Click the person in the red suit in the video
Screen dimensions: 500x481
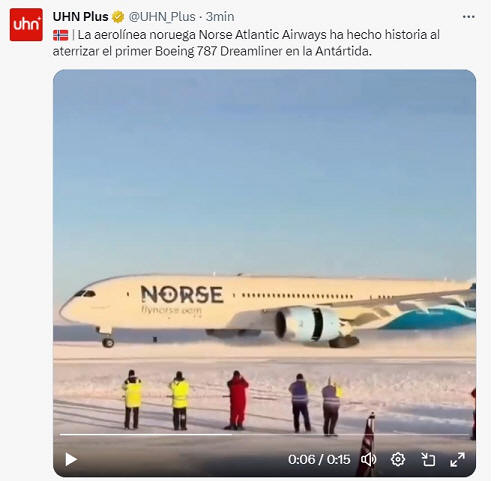point(237,400)
